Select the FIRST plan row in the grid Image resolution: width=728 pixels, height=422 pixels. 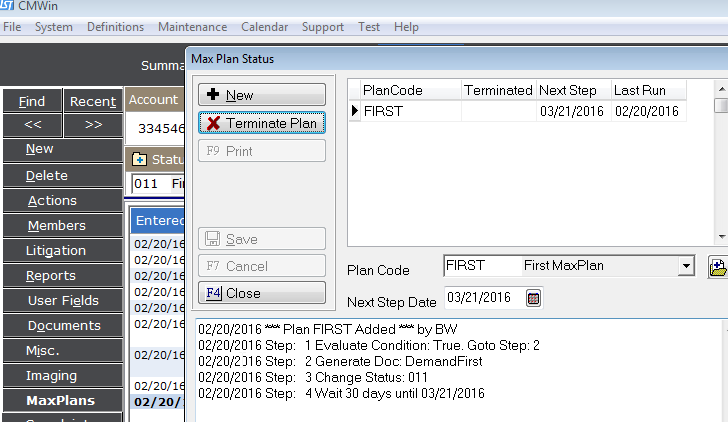click(408, 111)
